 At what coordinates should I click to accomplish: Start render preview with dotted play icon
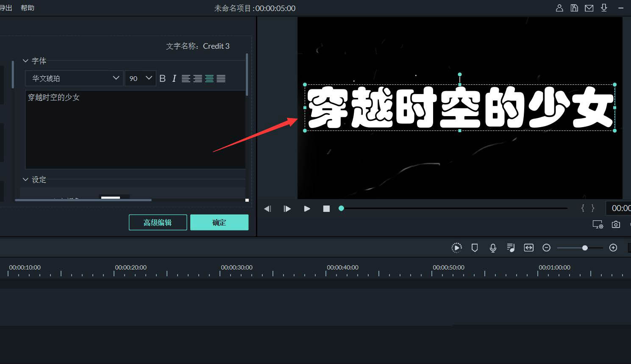pos(456,247)
